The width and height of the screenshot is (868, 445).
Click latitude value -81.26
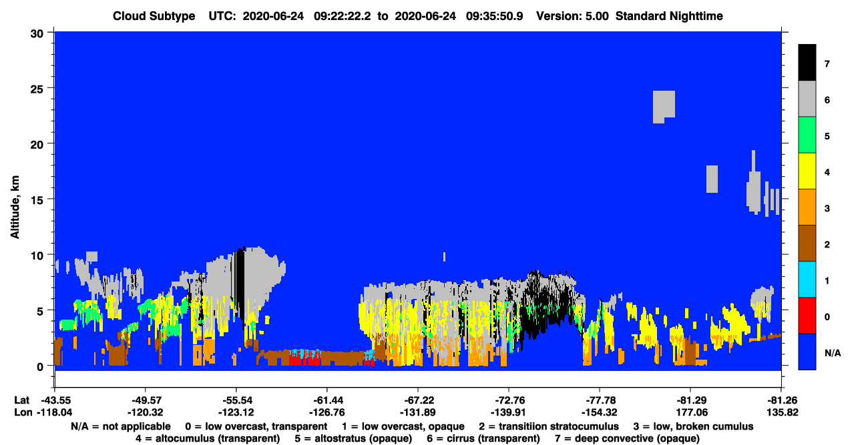pos(781,400)
